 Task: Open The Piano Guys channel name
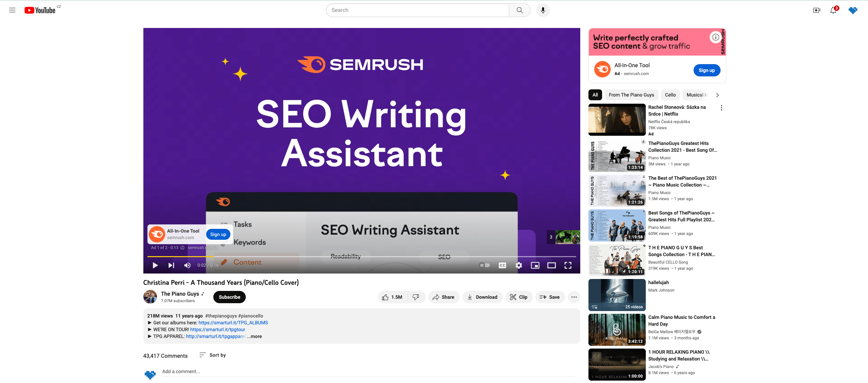(x=180, y=294)
